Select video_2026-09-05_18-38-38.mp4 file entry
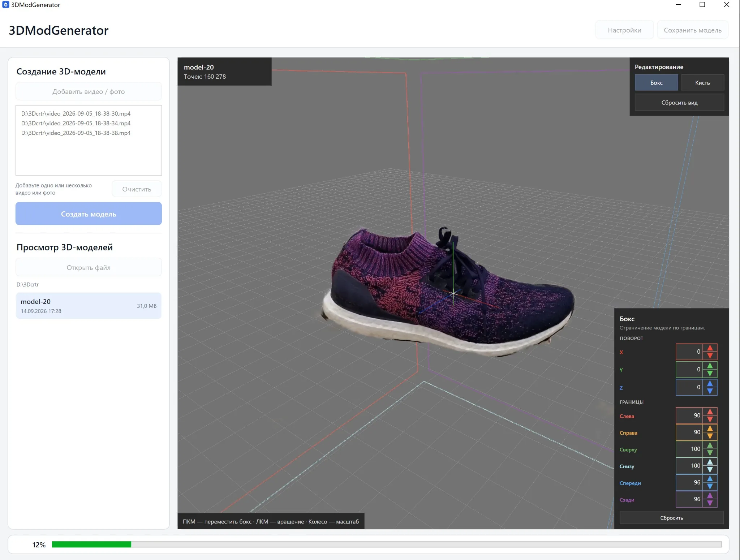740x560 pixels. tap(76, 133)
